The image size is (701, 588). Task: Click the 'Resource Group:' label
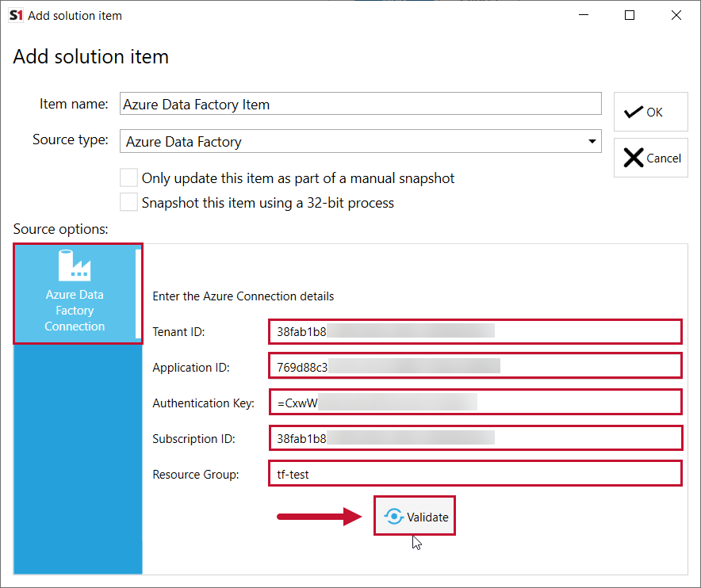[196, 475]
